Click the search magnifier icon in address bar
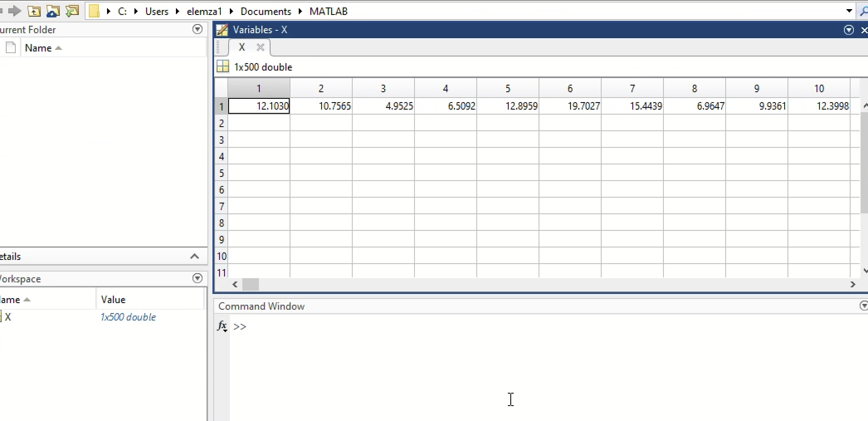Image resolution: width=868 pixels, height=421 pixels. (863, 11)
